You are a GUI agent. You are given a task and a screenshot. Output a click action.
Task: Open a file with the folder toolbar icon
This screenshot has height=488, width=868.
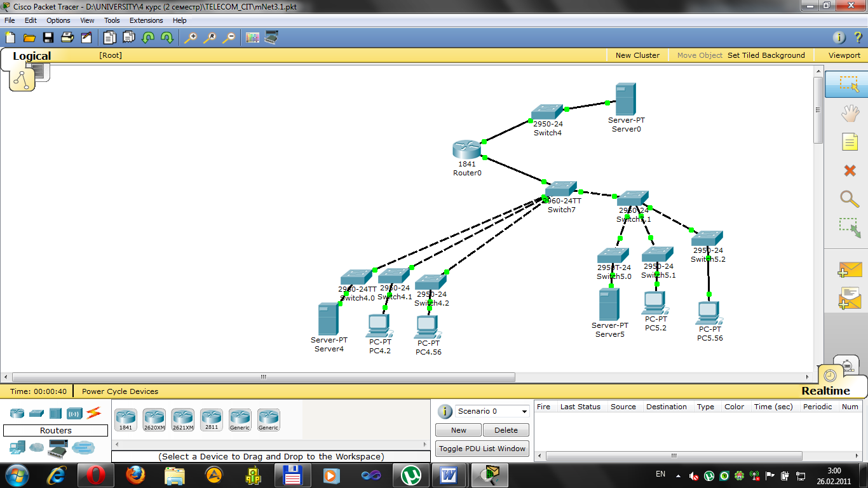tap(29, 37)
